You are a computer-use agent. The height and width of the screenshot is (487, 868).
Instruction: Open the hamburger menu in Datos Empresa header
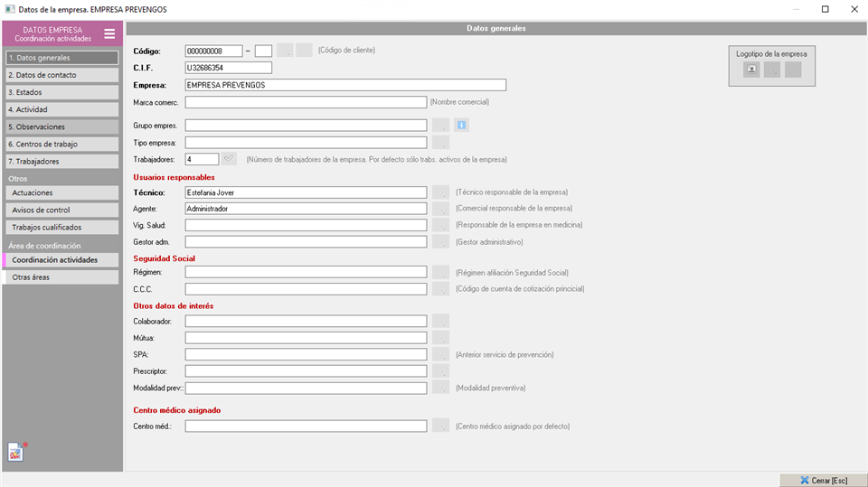pos(109,34)
